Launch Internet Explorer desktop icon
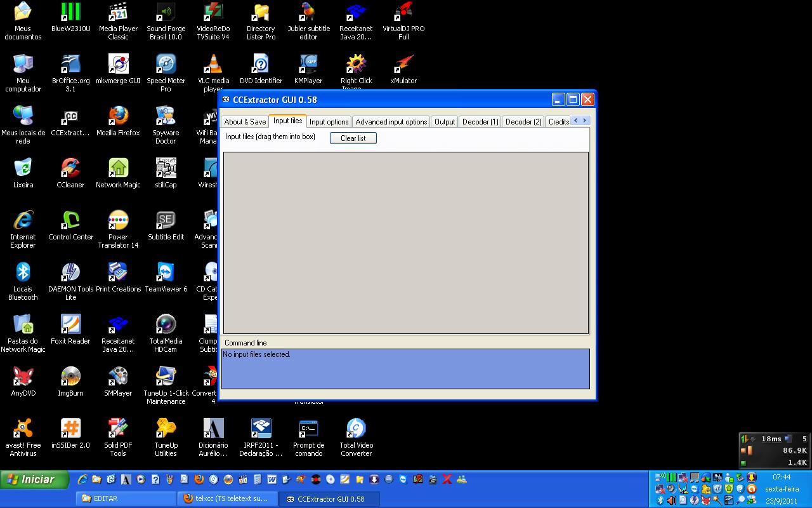The height and width of the screenshot is (508, 812). tap(23, 229)
